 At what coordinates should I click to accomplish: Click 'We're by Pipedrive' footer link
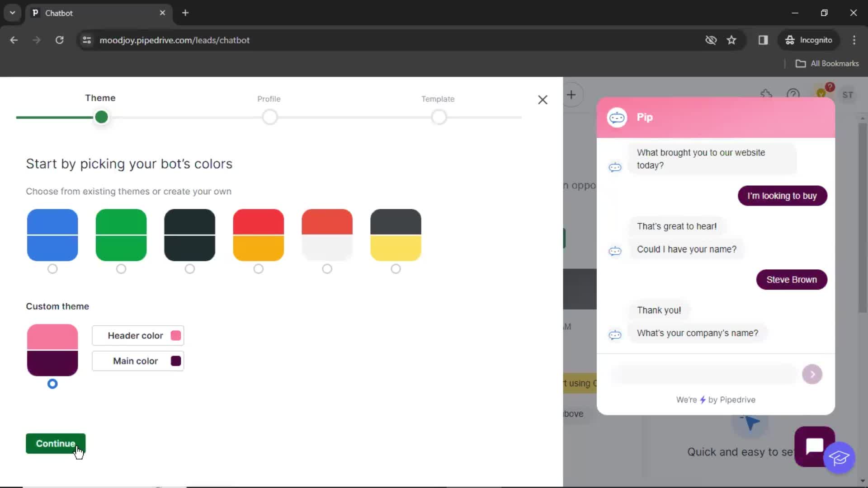tap(716, 400)
